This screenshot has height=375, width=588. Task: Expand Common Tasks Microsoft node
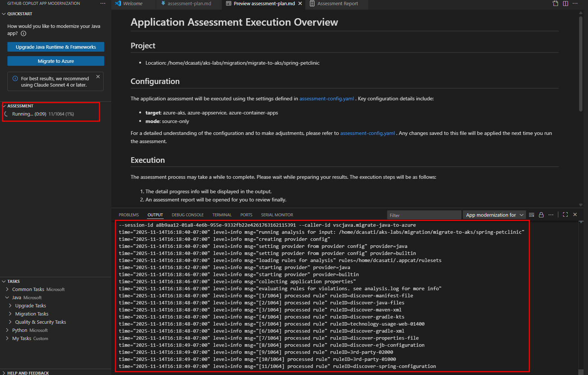[x=7, y=289]
